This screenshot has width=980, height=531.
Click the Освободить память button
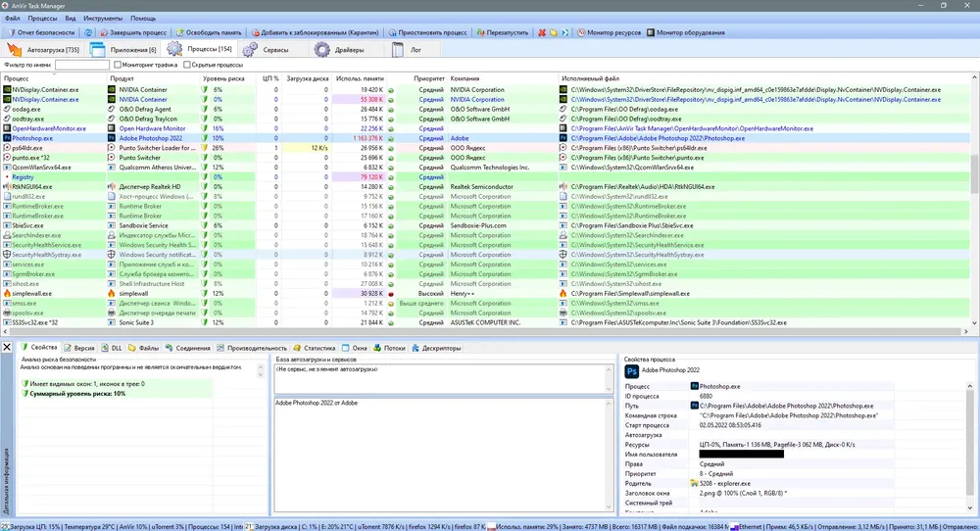coord(208,32)
